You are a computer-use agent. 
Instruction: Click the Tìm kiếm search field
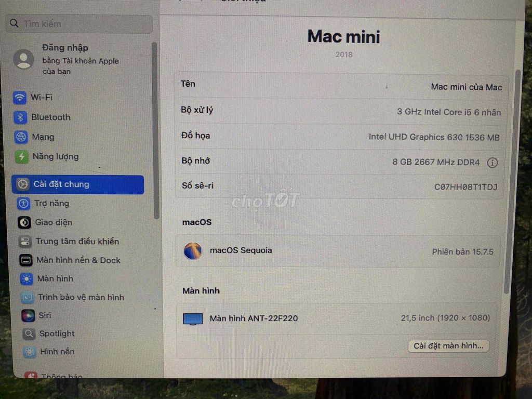click(x=78, y=23)
